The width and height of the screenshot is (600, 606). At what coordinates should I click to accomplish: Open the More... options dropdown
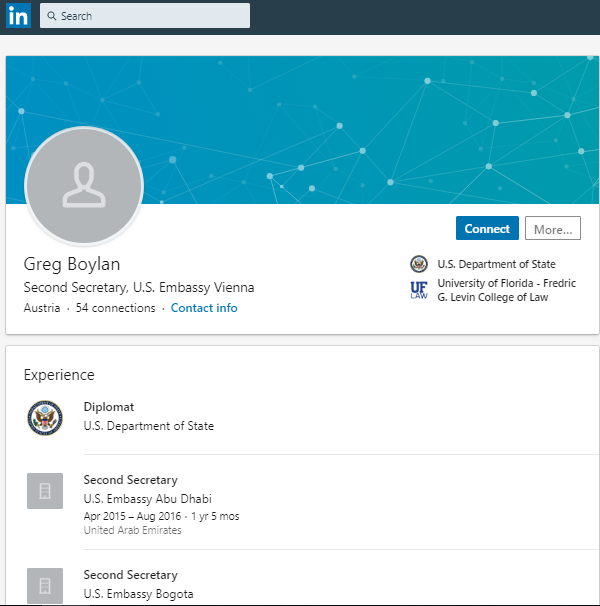coord(553,229)
